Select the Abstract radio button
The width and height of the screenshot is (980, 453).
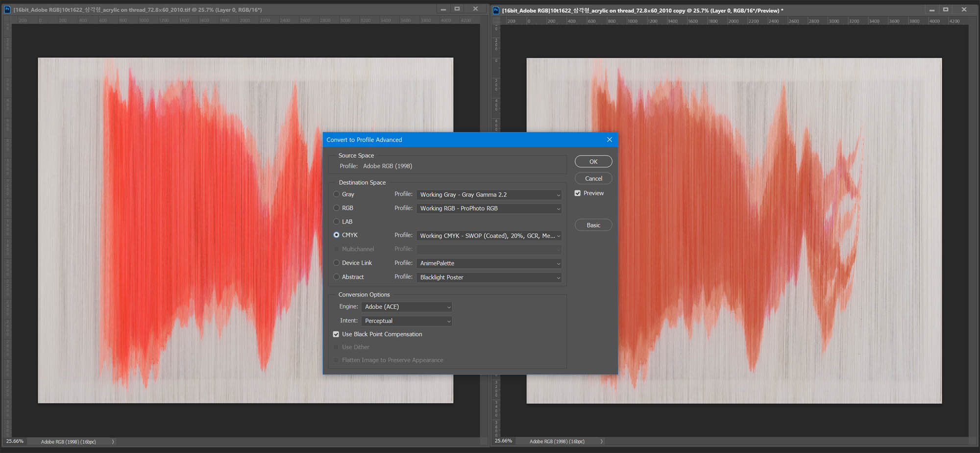[x=337, y=277]
